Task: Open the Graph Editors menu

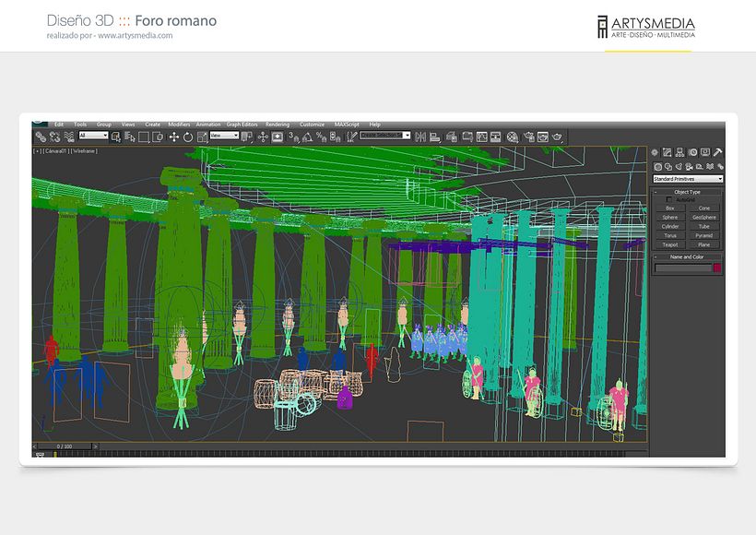Action: pyautogui.click(x=242, y=125)
